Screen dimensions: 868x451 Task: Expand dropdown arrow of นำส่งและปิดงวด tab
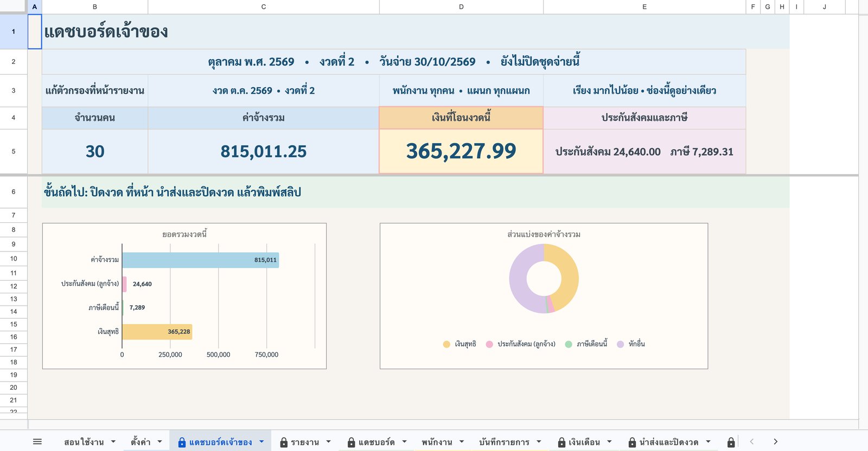tap(709, 442)
